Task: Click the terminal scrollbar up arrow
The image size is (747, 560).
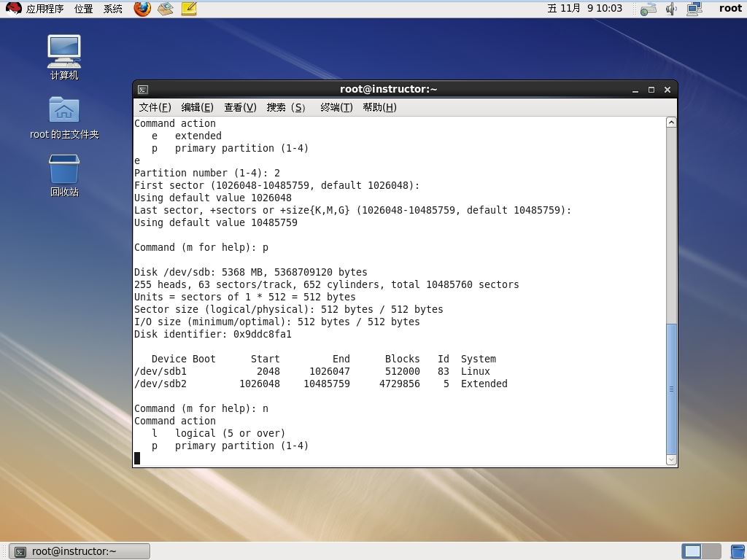Action: click(x=671, y=122)
